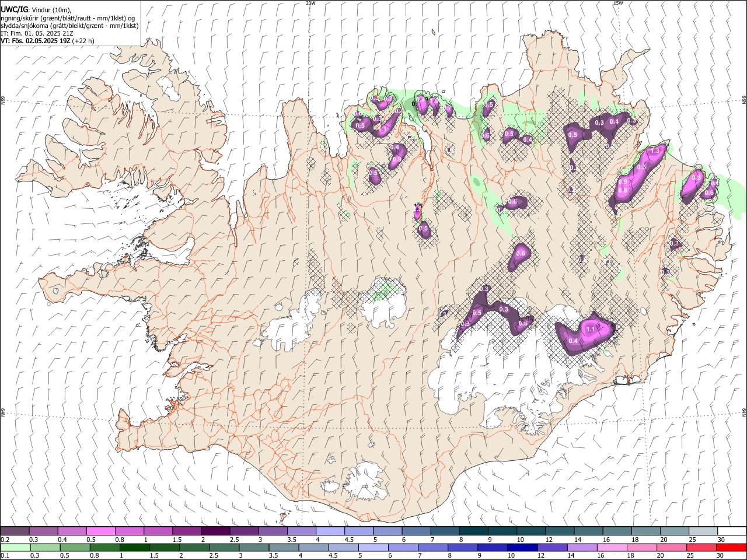The height and width of the screenshot is (560, 747).
Task: Click the '0.4' value beside the 1.1 maximum
Action: click(573, 341)
